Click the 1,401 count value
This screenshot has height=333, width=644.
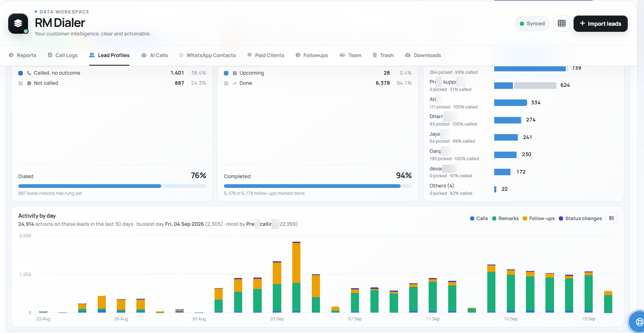177,73
